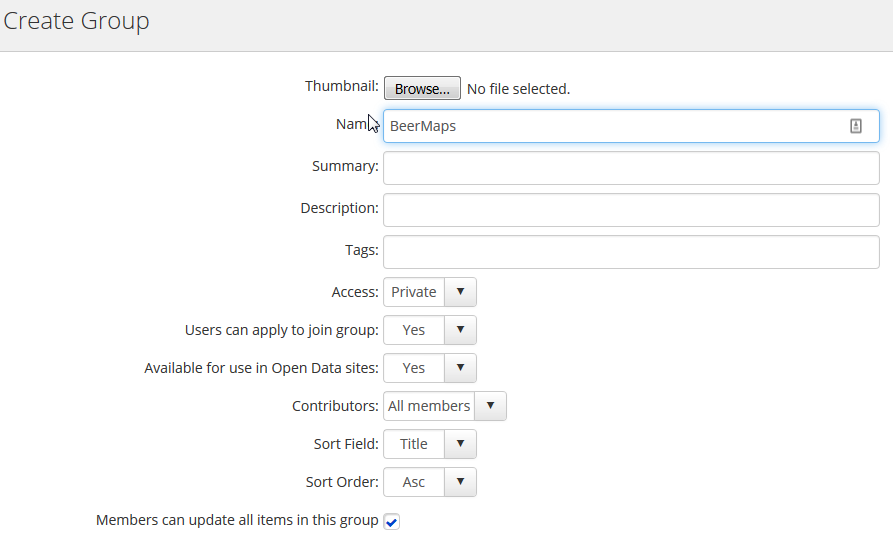
Task: Click the No file selected text
Action: tap(518, 89)
